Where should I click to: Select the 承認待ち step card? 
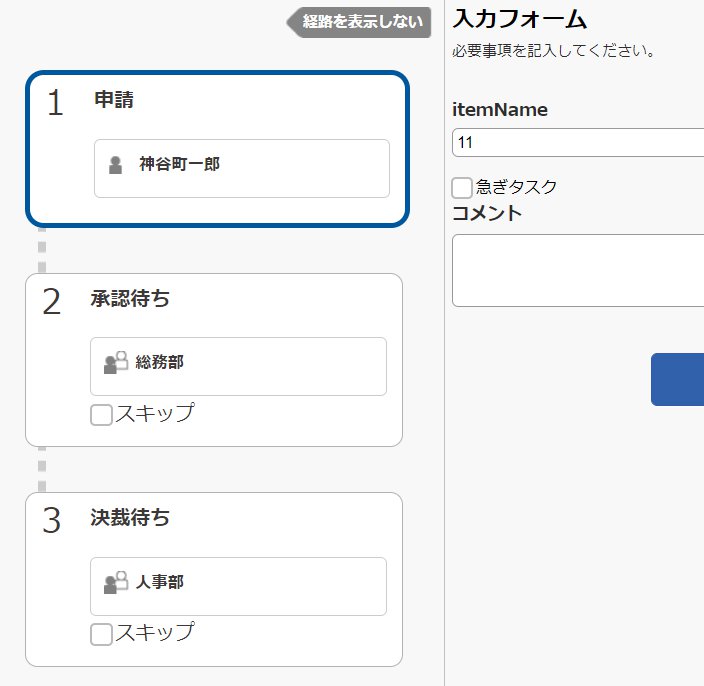click(x=214, y=360)
